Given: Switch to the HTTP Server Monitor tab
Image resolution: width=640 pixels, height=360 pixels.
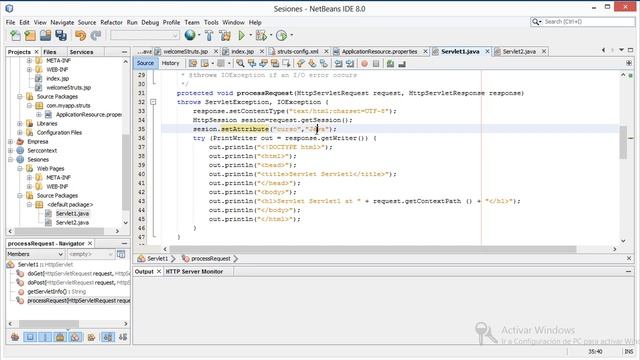Looking at the screenshot, I should 194,271.
